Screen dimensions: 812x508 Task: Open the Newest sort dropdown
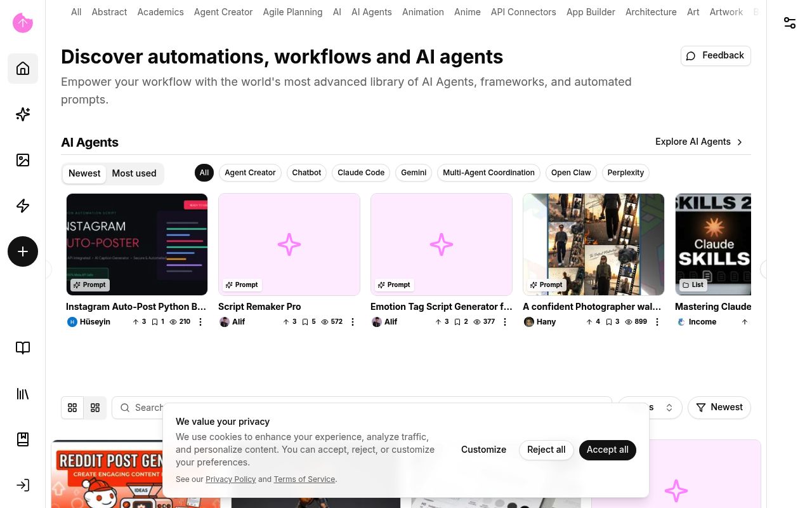click(719, 408)
